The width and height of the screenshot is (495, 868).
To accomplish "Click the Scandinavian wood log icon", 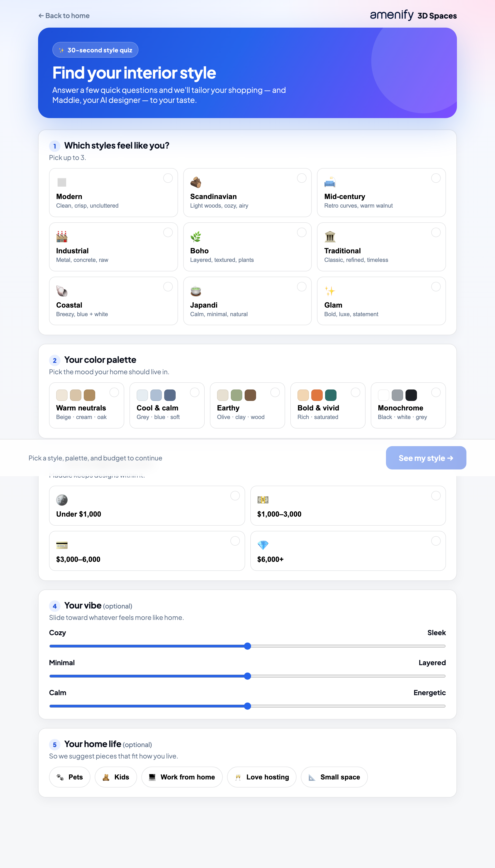I will coord(196,182).
